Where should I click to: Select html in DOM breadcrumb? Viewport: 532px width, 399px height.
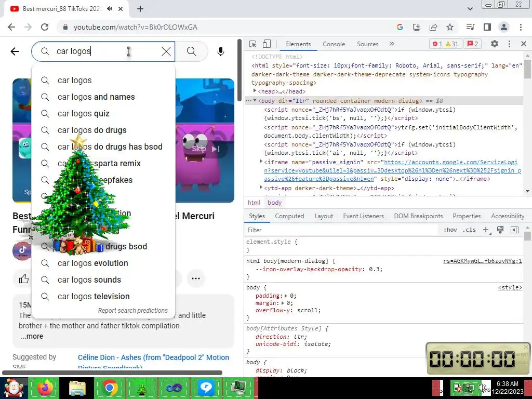click(254, 203)
